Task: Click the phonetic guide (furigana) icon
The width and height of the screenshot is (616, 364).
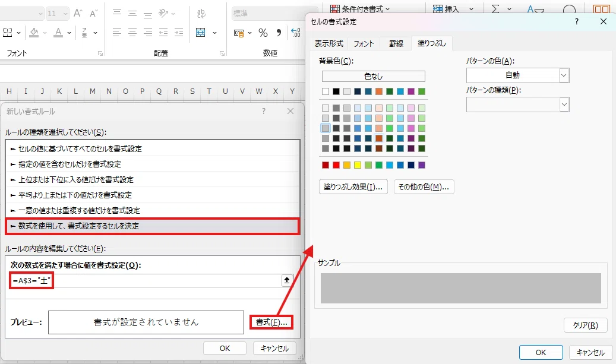Action: (x=84, y=33)
